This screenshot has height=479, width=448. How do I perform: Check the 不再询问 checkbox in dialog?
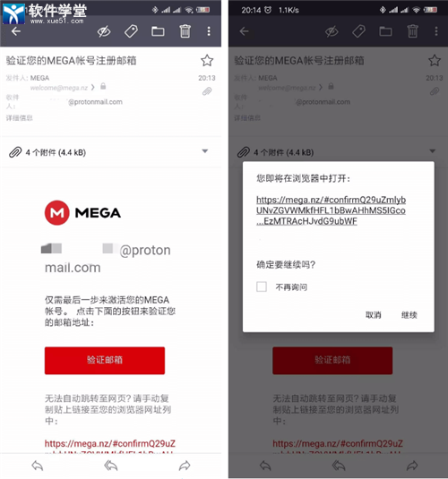[x=262, y=287]
